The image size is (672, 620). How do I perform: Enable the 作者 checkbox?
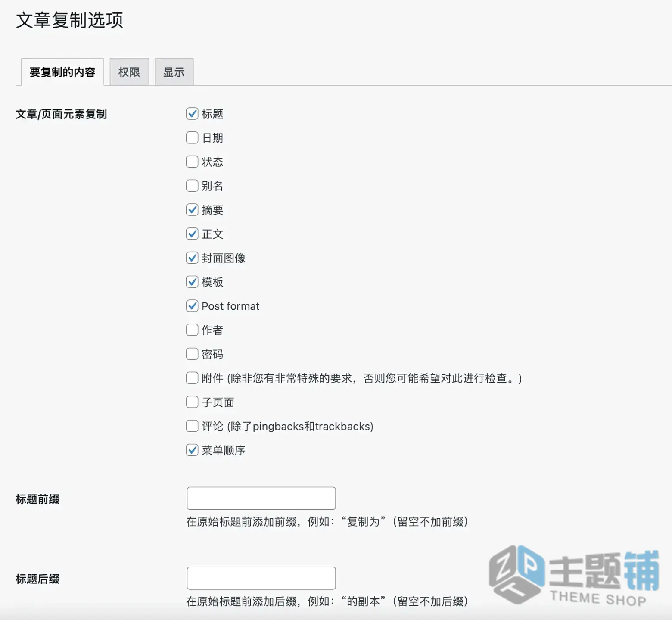192,330
